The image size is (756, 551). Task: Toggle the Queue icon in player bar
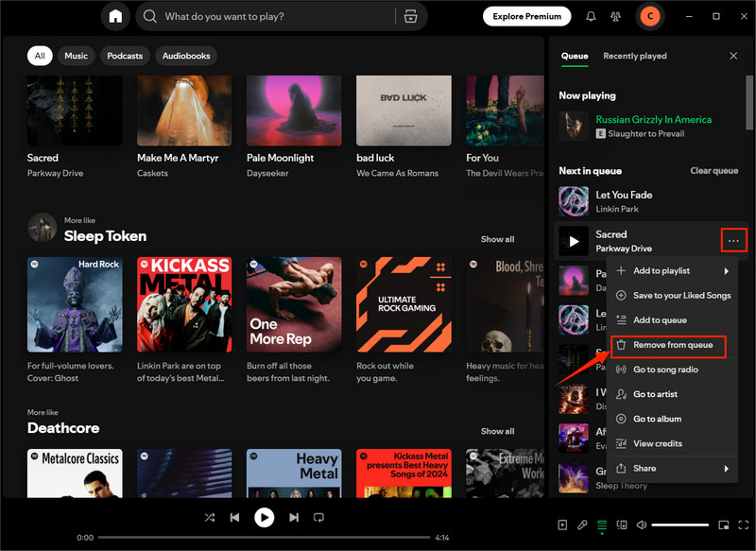pos(602,525)
